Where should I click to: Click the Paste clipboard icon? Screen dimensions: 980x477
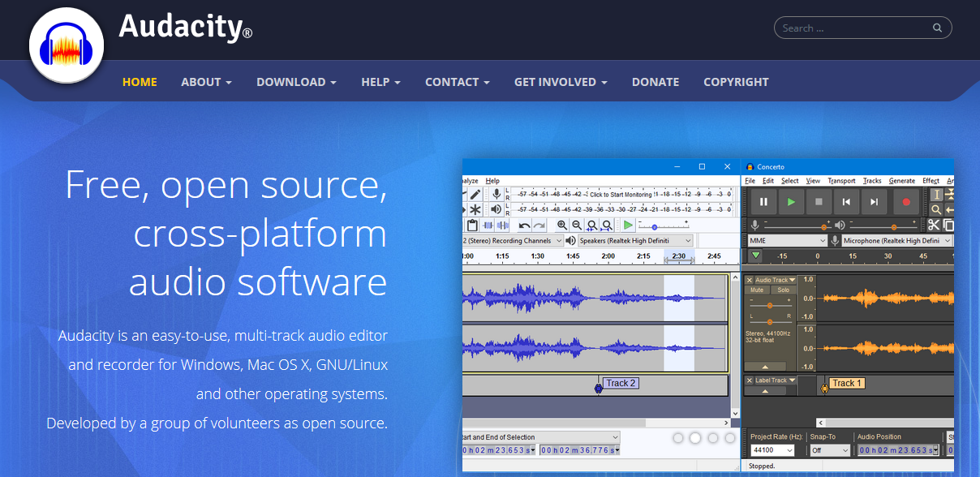coord(472,226)
